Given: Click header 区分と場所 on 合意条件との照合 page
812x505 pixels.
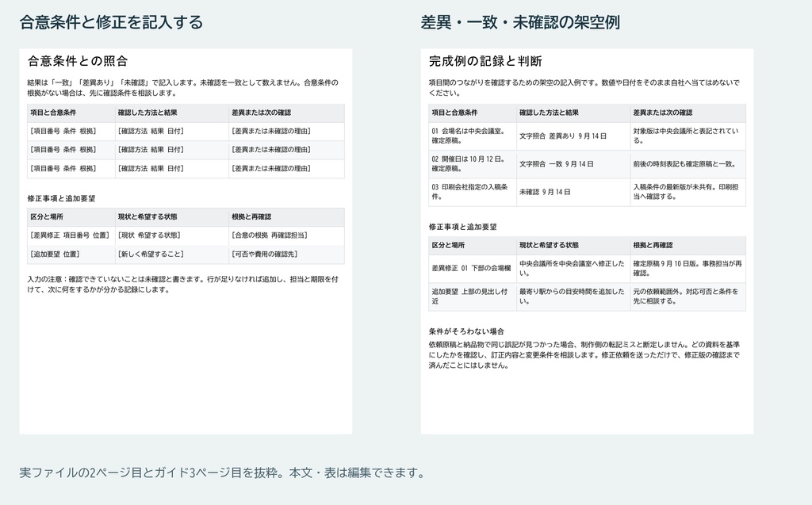Looking at the screenshot, I should point(71,217).
